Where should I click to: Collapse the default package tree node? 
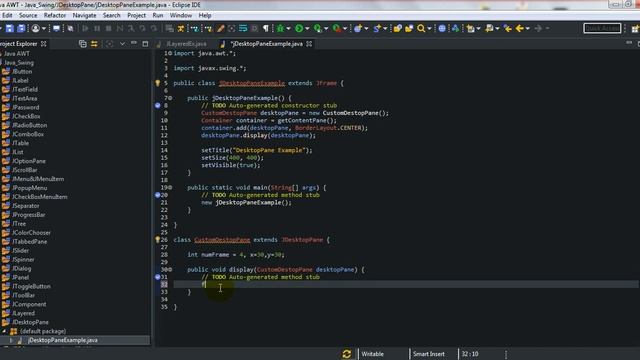coord(4,331)
